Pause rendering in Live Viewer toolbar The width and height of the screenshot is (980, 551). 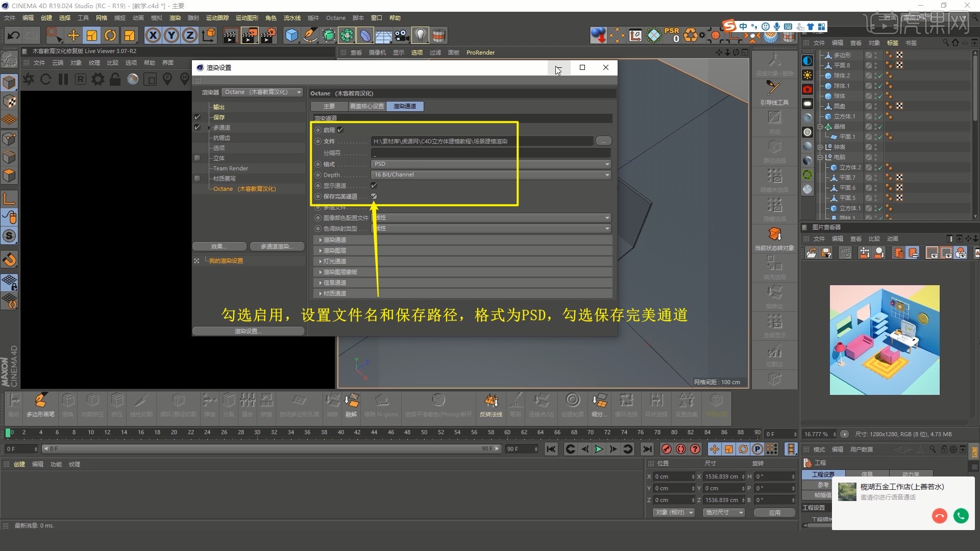click(x=63, y=79)
